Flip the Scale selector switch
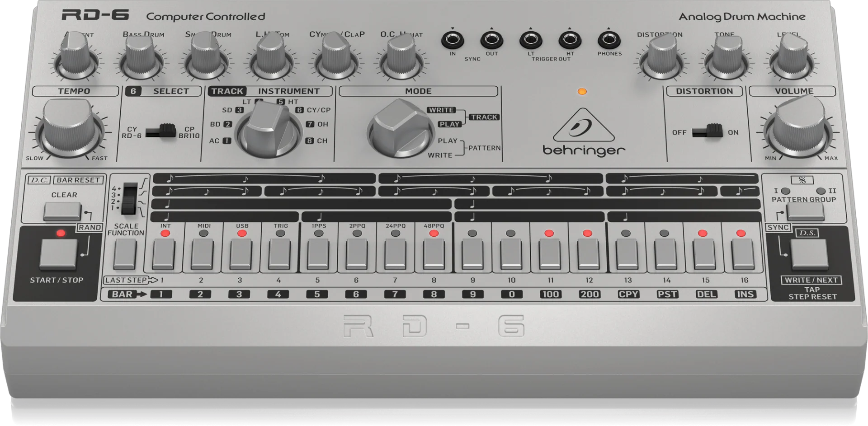Image resolution: width=868 pixels, height=426 pixels. coord(129,199)
